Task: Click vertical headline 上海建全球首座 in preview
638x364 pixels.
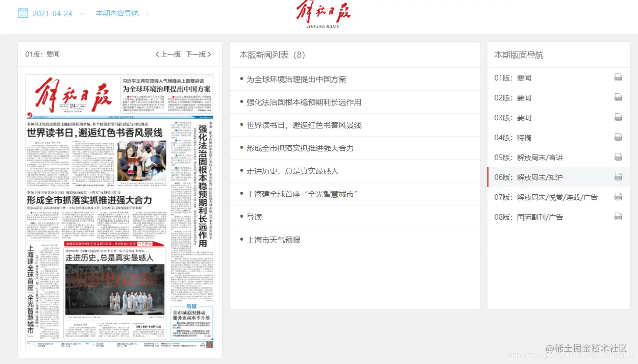Action: [x=31, y=292]
